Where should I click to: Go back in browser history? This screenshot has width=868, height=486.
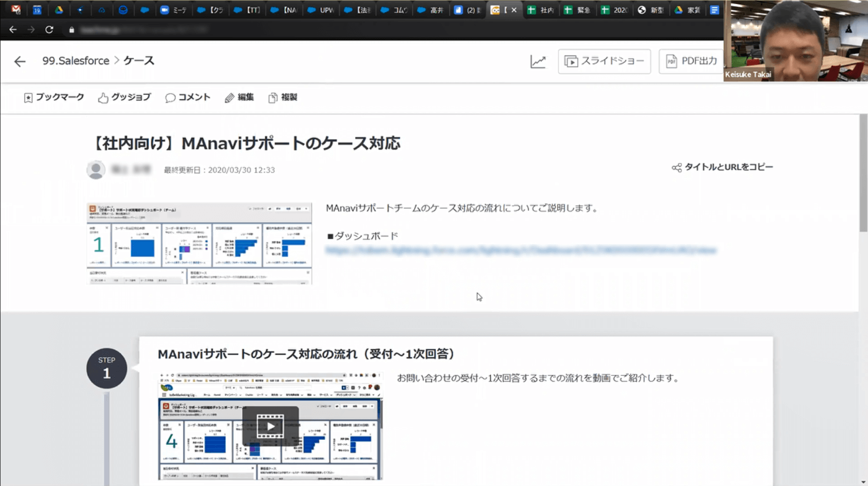coord(13,29)
